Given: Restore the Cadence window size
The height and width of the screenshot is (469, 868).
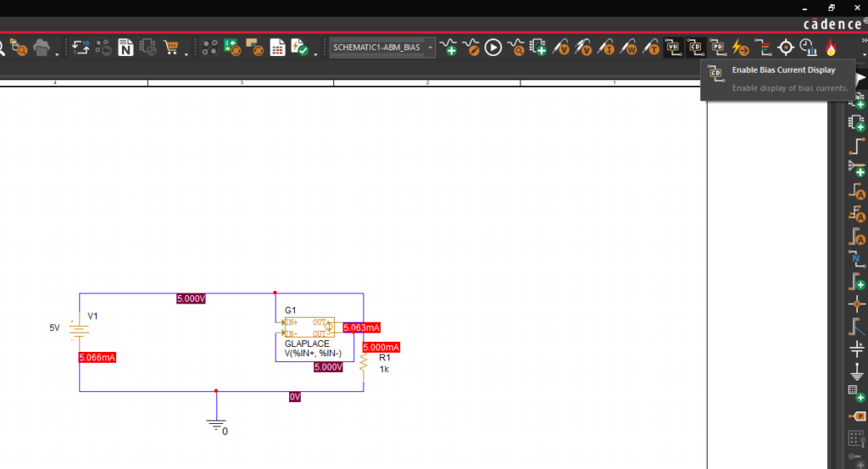Looking at the screenshot, I should coord(831,8).
